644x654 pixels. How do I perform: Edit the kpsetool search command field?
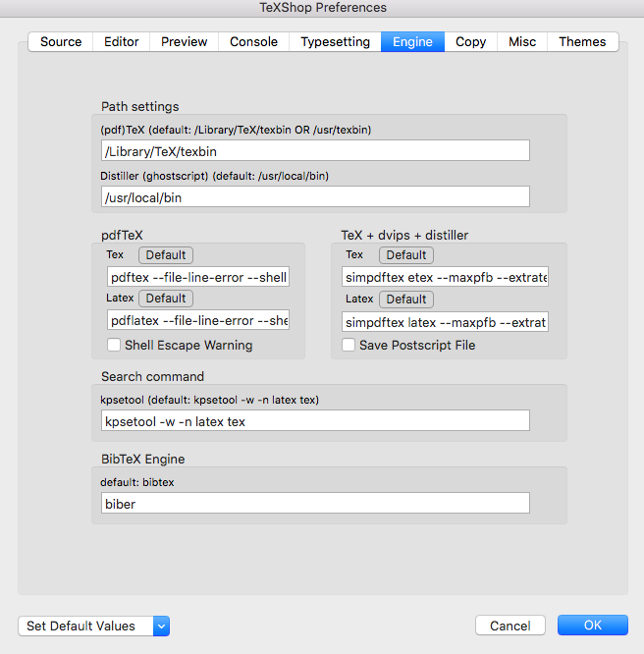pos(315,420)
